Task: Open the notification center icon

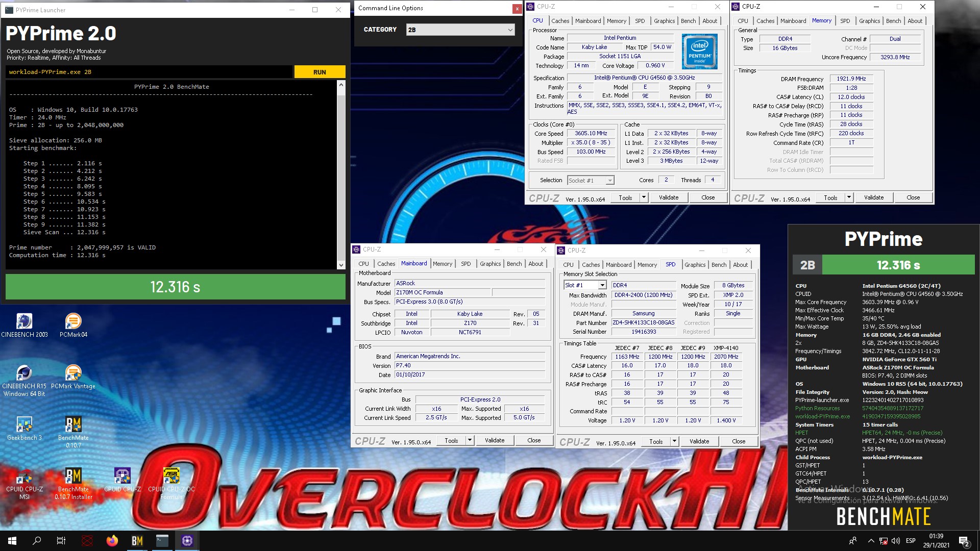Action: [x=964, y=541]
